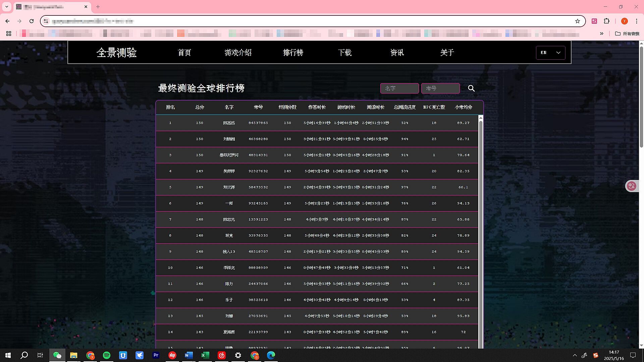Expand the EN language dropdown

click(x=550, y=53)
